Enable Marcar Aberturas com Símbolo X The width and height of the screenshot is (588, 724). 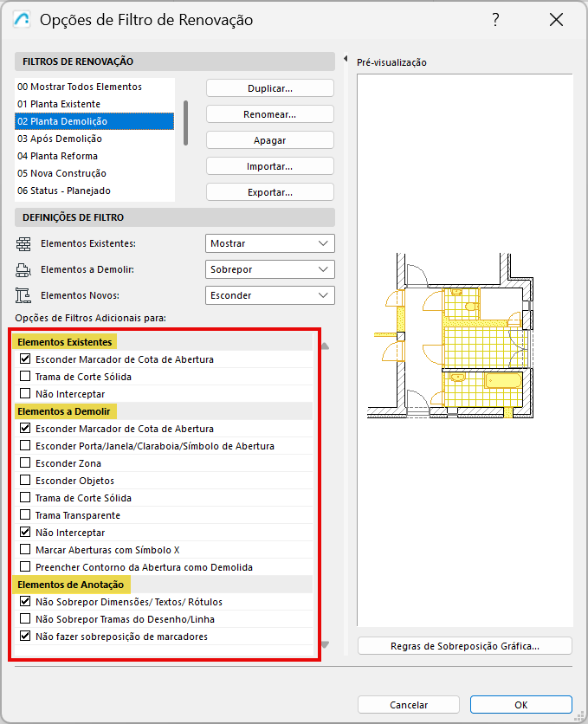[25, 549]
